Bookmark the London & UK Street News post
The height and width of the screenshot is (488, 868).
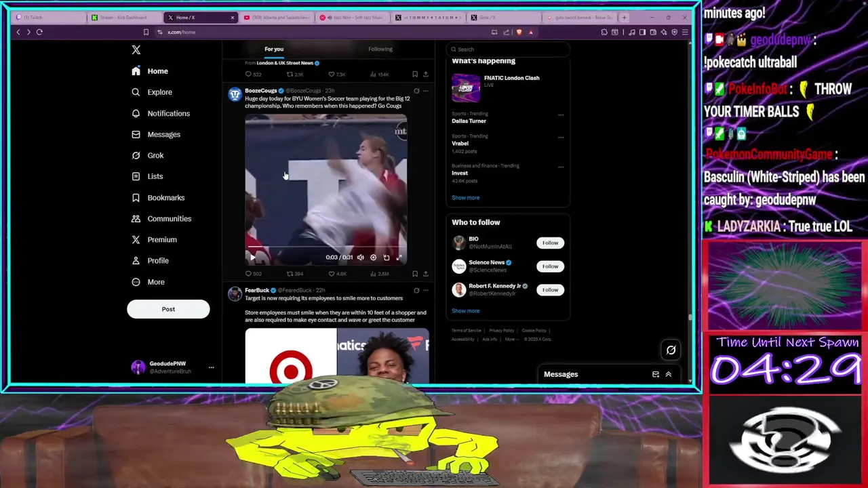(x=415, y=74)
